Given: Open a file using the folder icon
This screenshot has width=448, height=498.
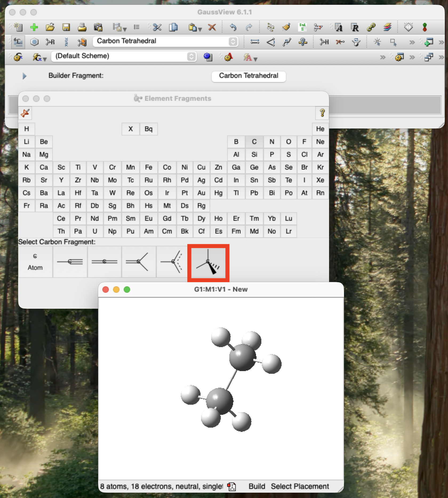Looking at the screenshot, I should click(x=50, y=27).
